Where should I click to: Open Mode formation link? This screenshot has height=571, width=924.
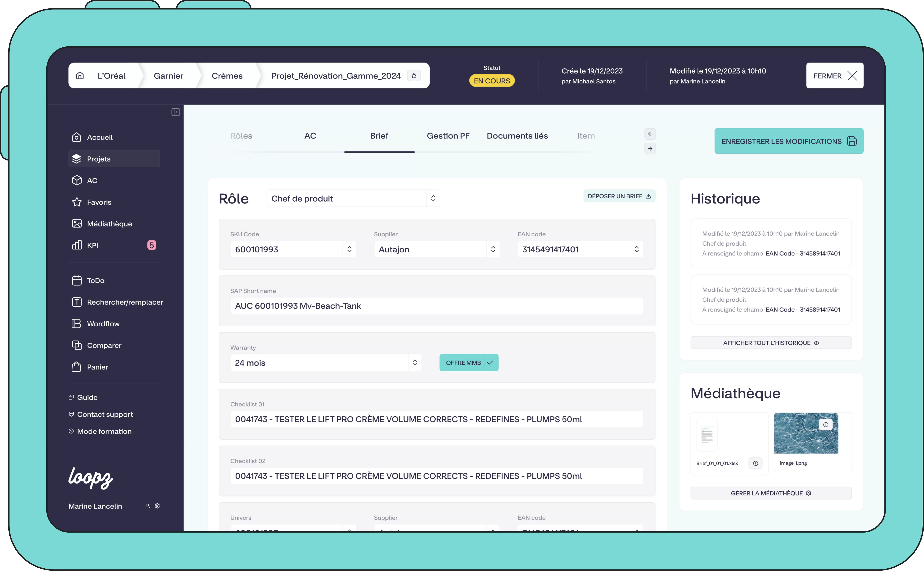click(x=100, y=431)
